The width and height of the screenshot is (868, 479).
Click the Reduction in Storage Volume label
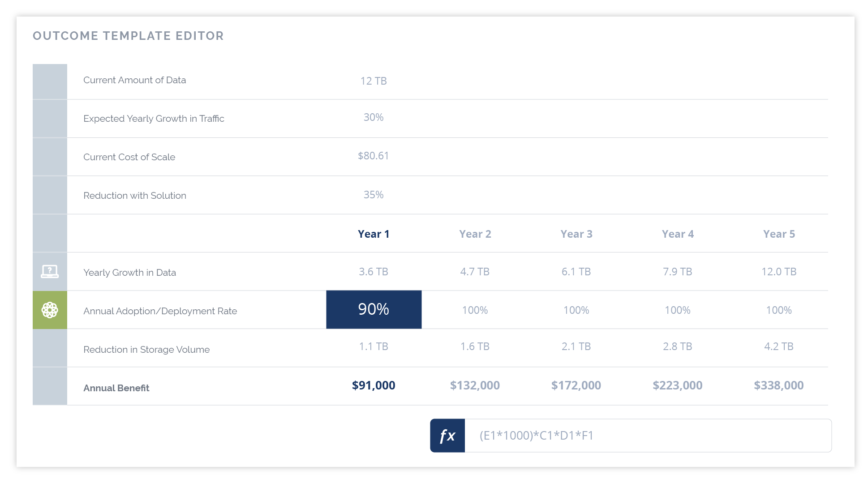coord(146,350)
